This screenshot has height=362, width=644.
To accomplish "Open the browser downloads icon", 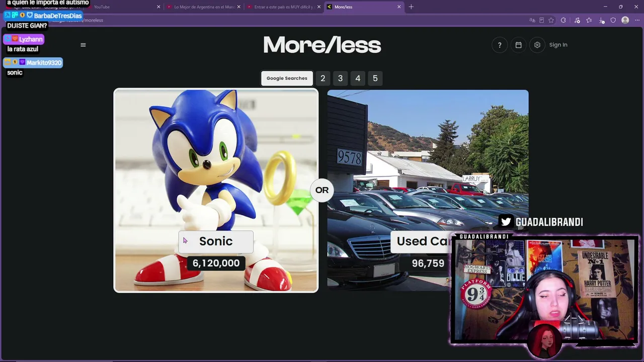I will [x=602, y=20].
